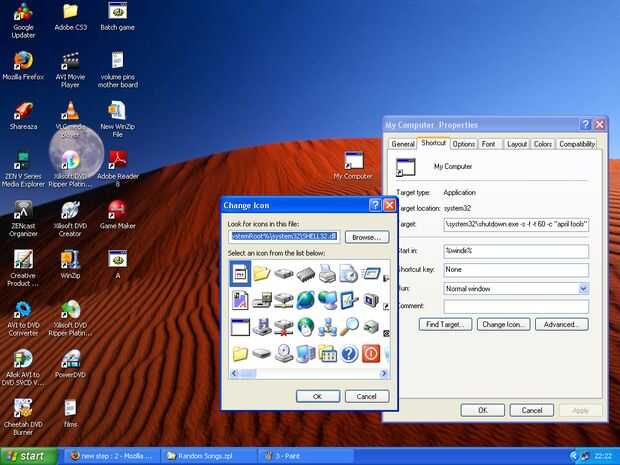The height and width of the screenshot is (465, 620).
Task: Pick the printer icon in Change Icon list
Action: (x=327, y=274)
